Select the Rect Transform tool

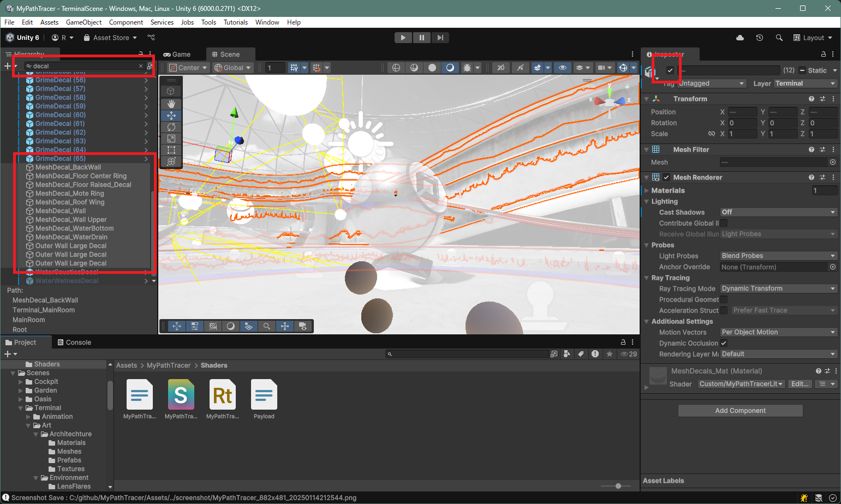coord(171,150)
